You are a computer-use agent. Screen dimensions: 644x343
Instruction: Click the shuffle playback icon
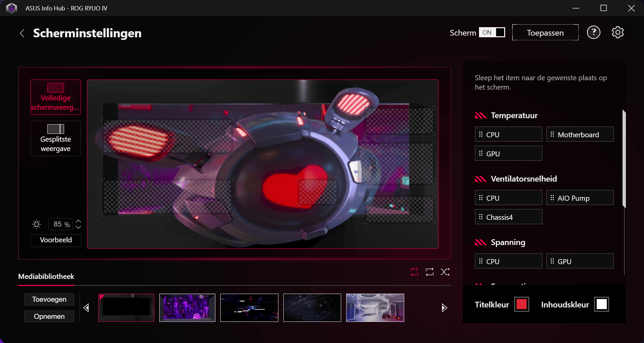(445, 272)
